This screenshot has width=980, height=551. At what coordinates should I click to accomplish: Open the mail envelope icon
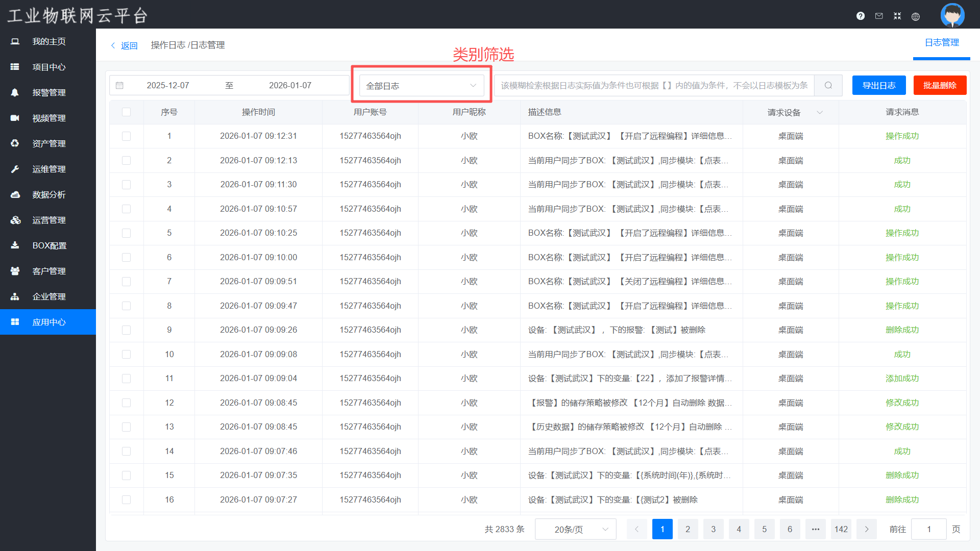pyautogui.click(x=879, y=16)
